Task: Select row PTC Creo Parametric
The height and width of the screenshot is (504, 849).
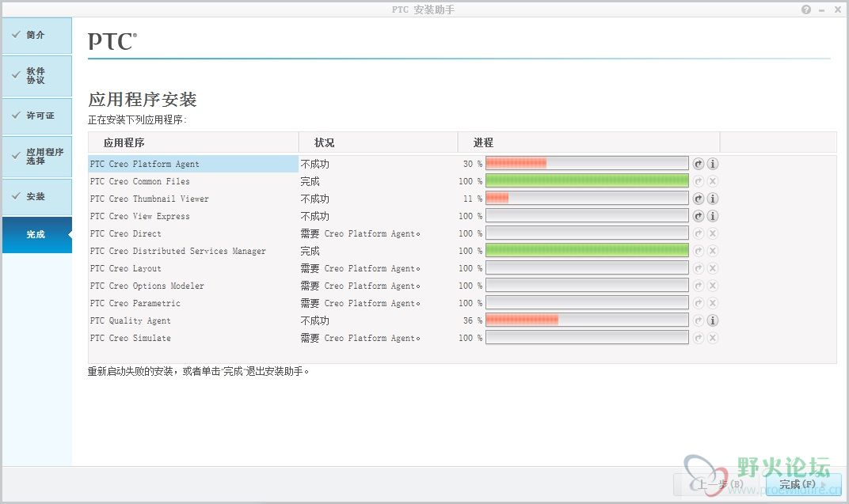Action: click(x=193, y=303)
